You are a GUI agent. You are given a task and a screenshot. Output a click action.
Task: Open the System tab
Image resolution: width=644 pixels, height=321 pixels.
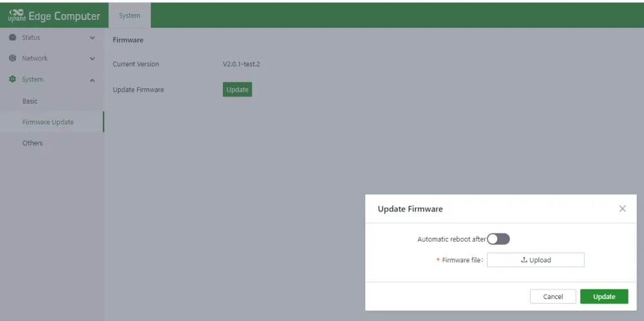click(x=129, y=15)
